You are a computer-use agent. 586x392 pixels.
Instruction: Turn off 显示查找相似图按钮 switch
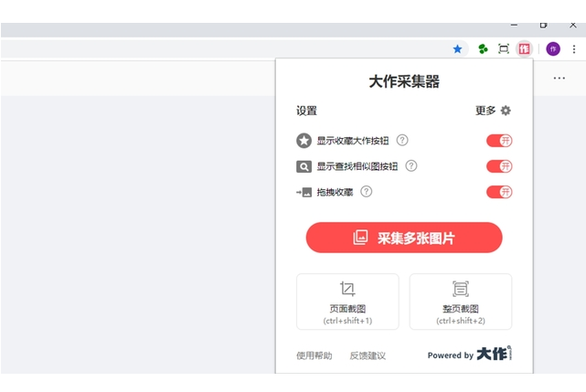[499, 166]
